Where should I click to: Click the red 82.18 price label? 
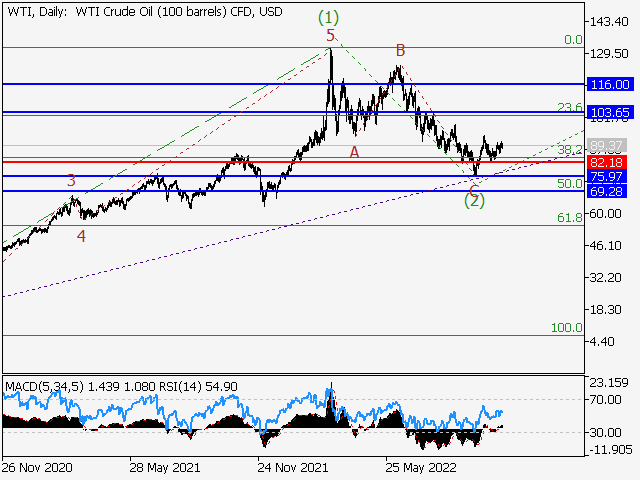click(607, 162)
